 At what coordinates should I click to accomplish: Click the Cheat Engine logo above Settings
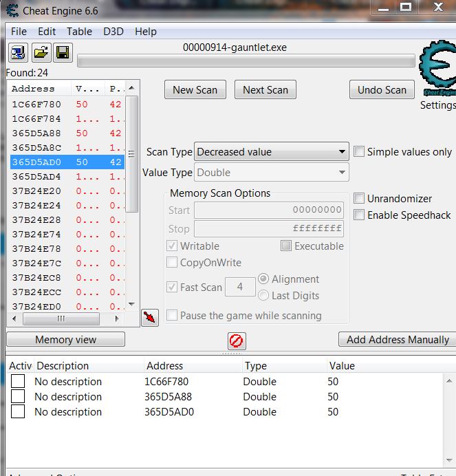click(x=437, y=68)
